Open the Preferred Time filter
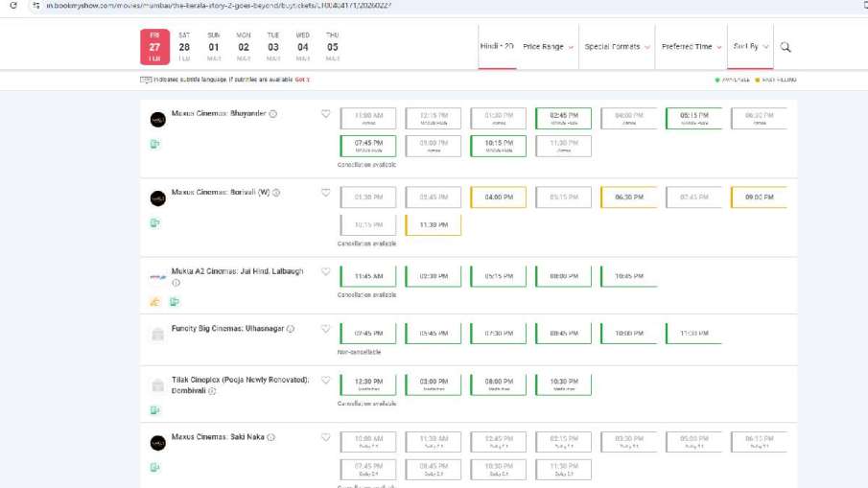The width and height of the screenshot is (868, 488). (691, 47)
